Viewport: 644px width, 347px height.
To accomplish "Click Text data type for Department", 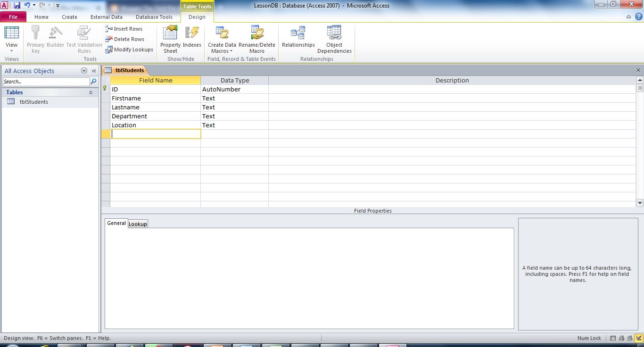I will [x=234, y=116].
